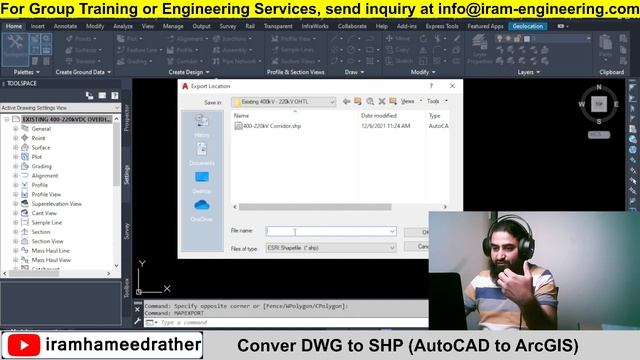Image resolution: width=640 pixels, height=360 pixels.
Task: Open the Insert ribbon tab
Action: [38, 26]
